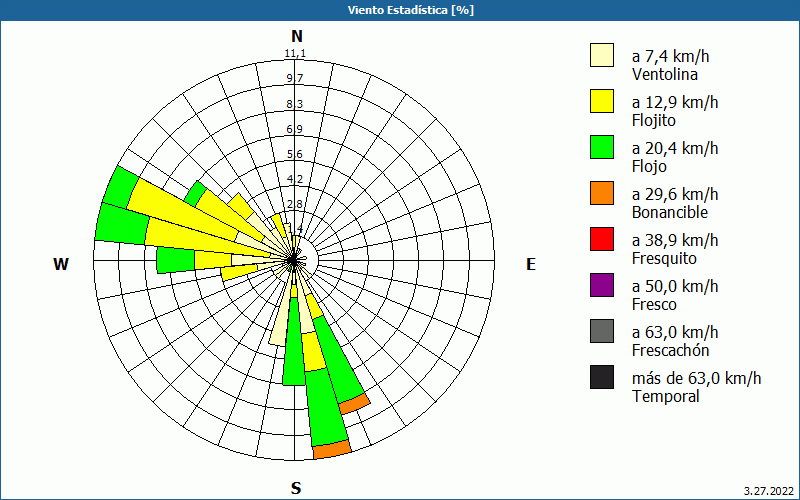The width and height of the screenshot is (800, 500).
Task: Click the gray Frescachón legend swatch
Action: tap(602, 331)
